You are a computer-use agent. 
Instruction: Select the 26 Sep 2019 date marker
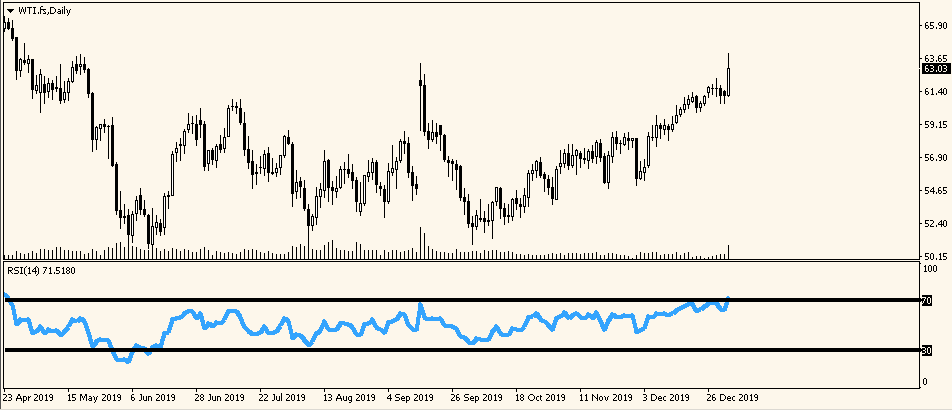point(476,398)
